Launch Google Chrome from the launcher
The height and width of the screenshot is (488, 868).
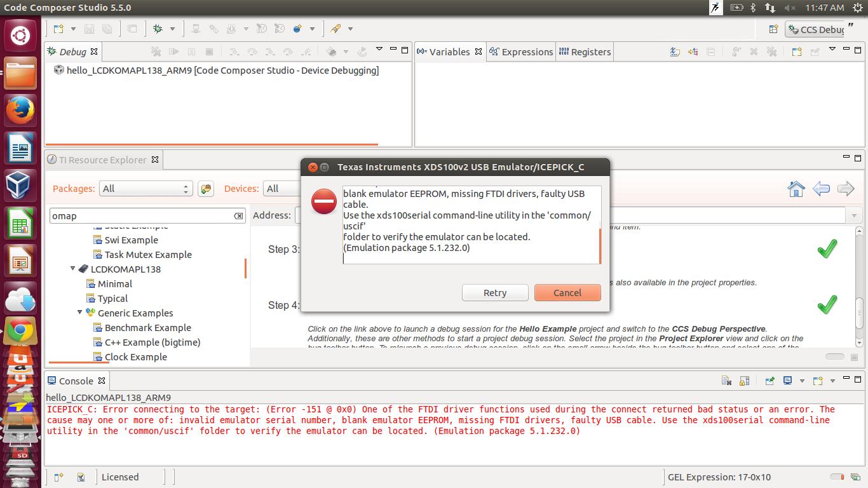tap(20, 330)
